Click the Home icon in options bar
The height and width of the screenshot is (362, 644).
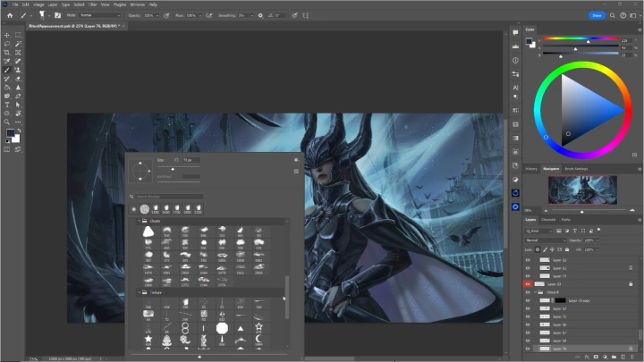point(10,15)
